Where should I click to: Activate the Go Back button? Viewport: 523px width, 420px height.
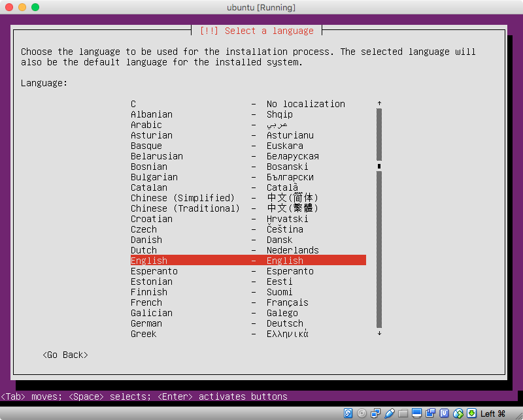pos(65,355)
